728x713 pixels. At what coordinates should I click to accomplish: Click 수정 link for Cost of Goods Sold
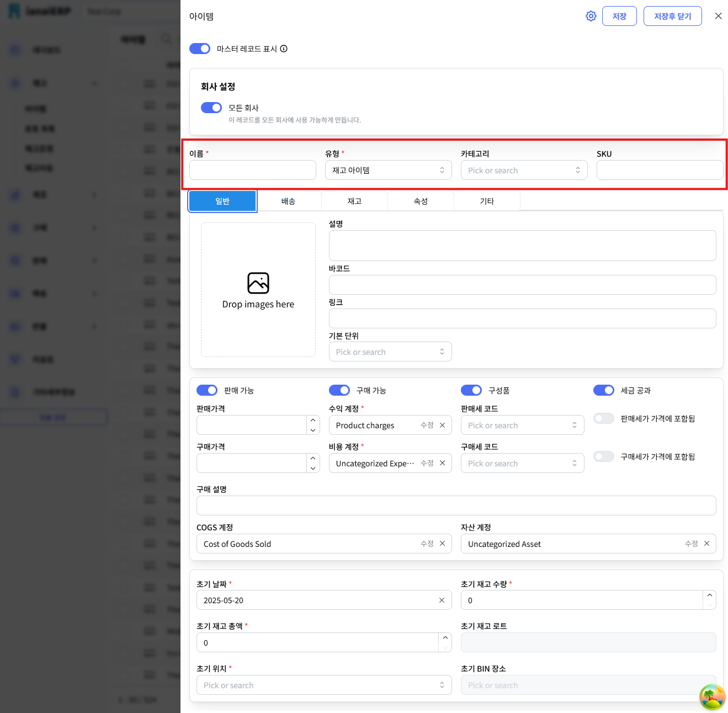pos(427,544)
